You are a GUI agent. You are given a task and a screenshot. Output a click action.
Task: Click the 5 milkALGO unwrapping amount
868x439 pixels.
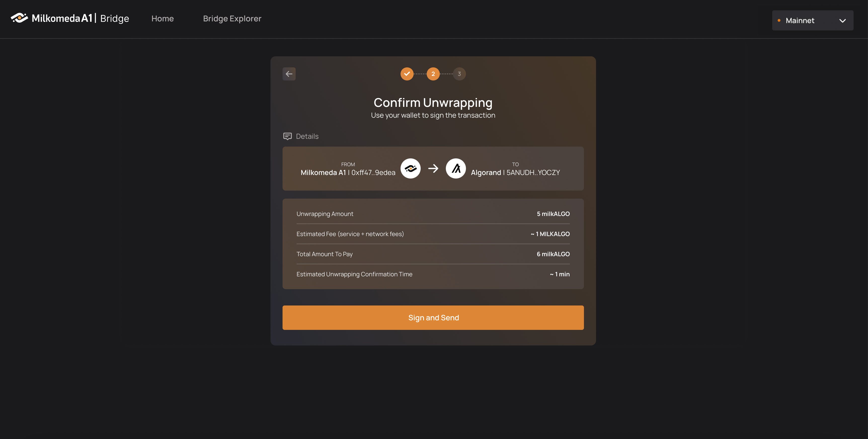553,214
